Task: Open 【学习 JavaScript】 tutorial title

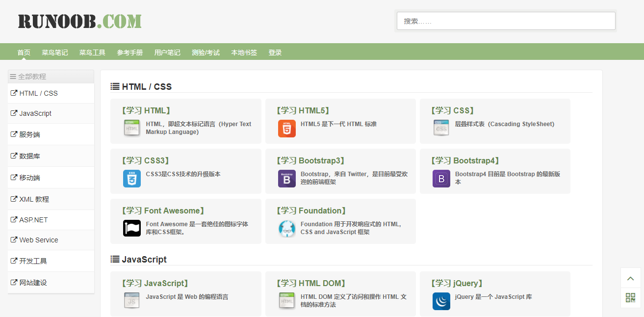Action: [x=155, y=284]
